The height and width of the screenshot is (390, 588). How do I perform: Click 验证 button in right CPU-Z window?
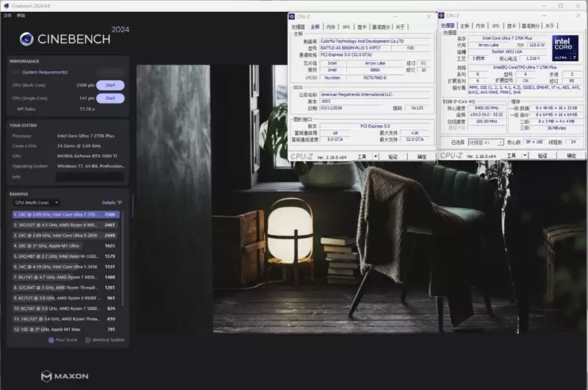pos(542,156)
